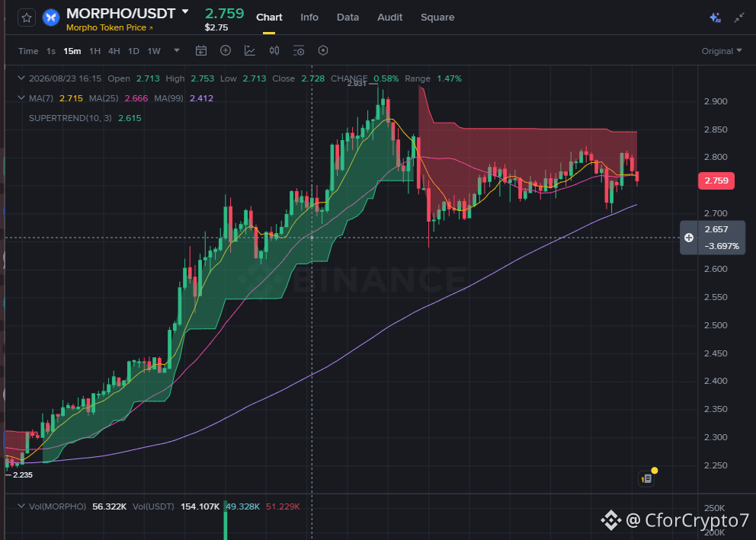Open the Square tab
Image resolution: width=756 pixels, height=540 pixels.
pyautogui.click(x=437, y=18)
